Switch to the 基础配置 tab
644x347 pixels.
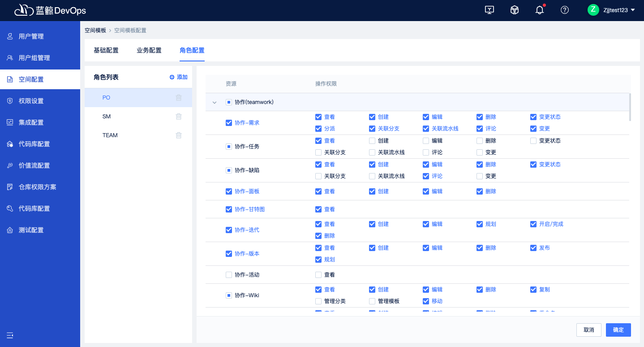[106, 50]
